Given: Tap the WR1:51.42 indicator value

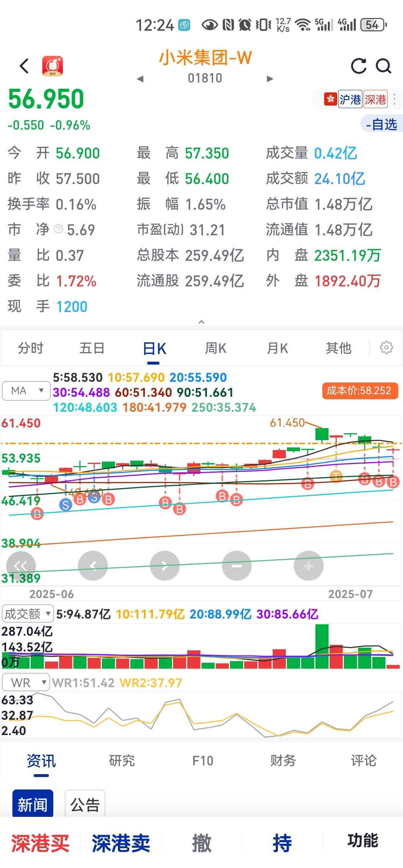Looking at the screenshot, I should [x=83, y=682].
